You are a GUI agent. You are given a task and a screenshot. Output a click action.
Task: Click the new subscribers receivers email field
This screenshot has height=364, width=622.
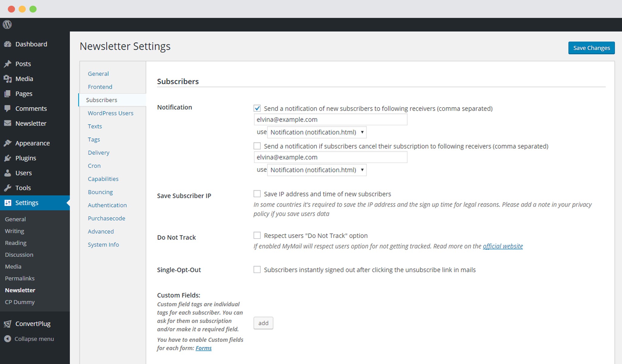pos(330,120)
